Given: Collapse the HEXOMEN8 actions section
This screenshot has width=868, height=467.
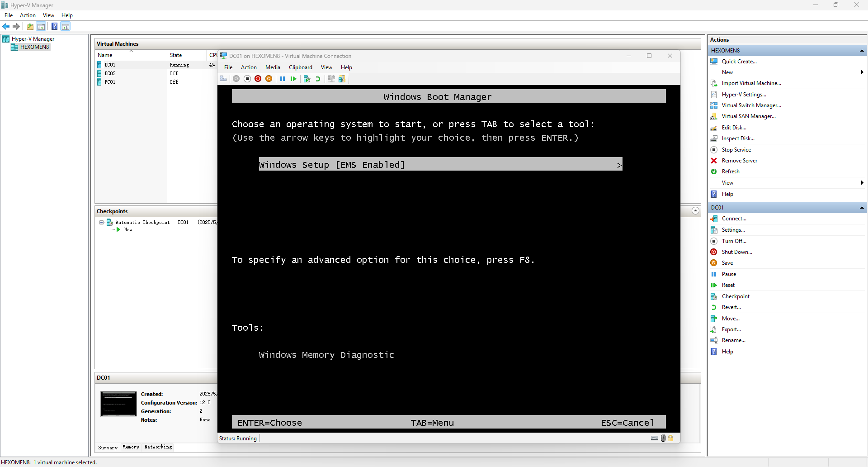Looking at the screenshot, I should click(x=862, y=51).
